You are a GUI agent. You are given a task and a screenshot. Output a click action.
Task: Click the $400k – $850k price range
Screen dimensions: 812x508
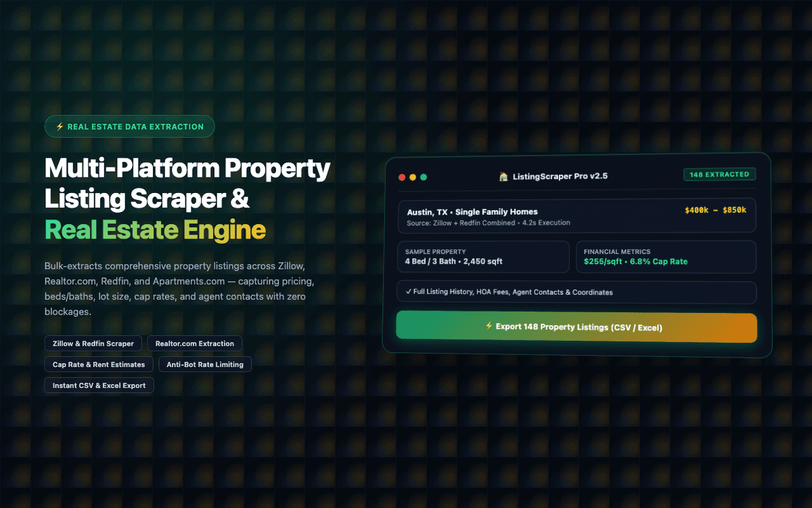click(715, 210)
